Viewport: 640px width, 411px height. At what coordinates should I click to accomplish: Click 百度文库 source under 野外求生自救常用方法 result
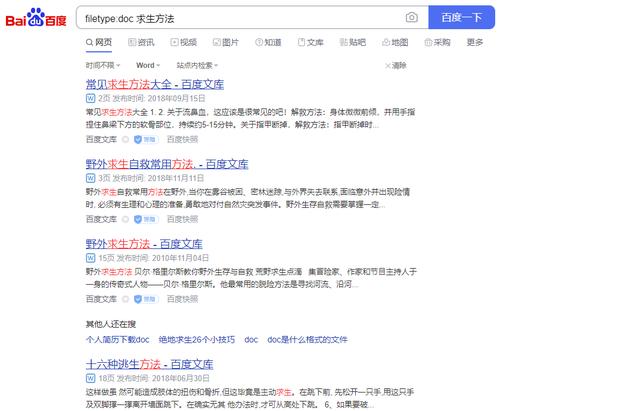[x=101, y=219]
